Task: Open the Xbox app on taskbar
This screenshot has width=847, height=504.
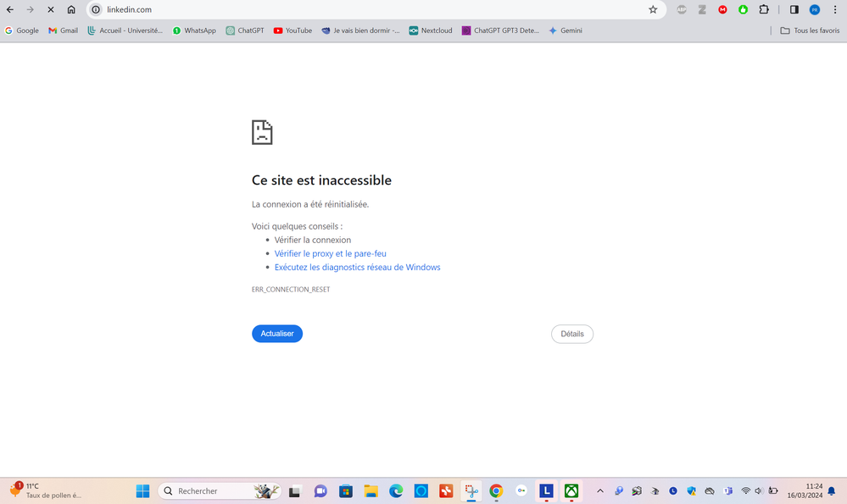Action: 571,491
